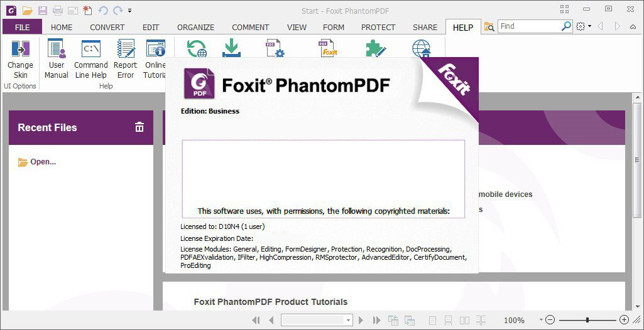Image resolution: width=644 pixels, height=330 pixels.
Task: Select single page view mode
Action: coord(433,320)
